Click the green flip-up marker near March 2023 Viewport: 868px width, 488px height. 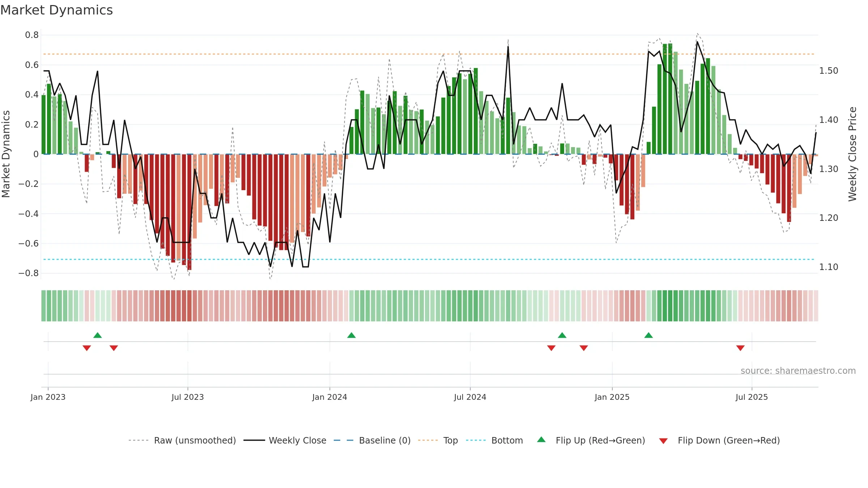point(98,335)
